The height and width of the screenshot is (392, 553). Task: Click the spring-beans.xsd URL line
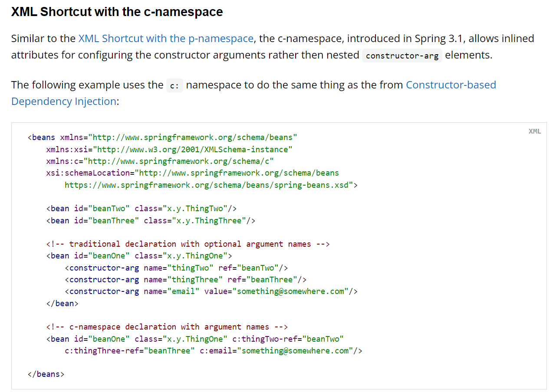point(211,185)
